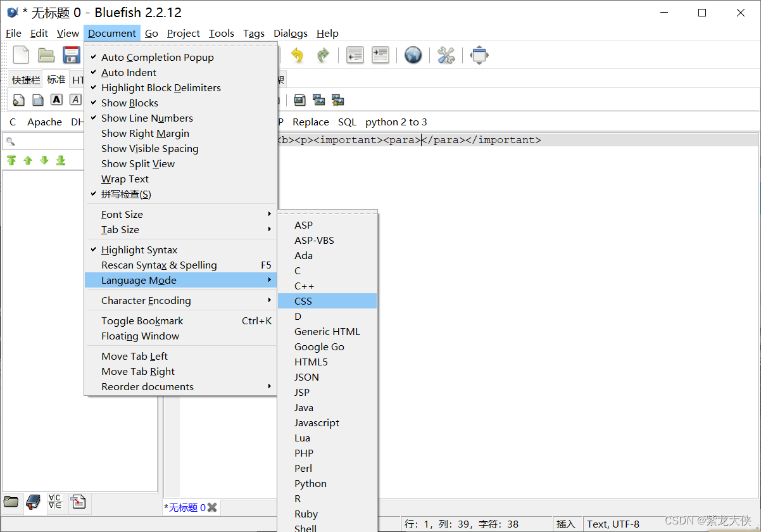Click the Bold 'A' icon
761x532 pixels.
coord(57,99)
